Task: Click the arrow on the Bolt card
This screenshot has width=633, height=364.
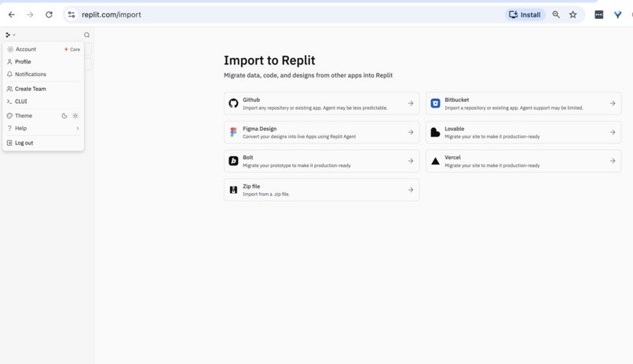Action: click(411, 161)
